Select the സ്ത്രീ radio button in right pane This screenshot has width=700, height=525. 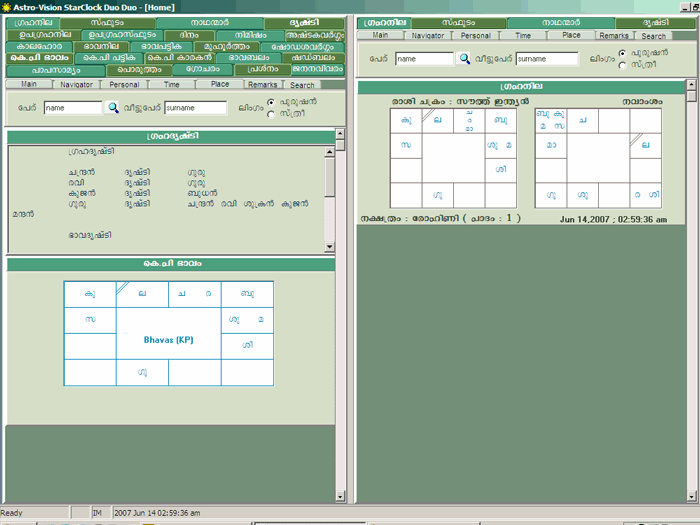click(622, 66)
